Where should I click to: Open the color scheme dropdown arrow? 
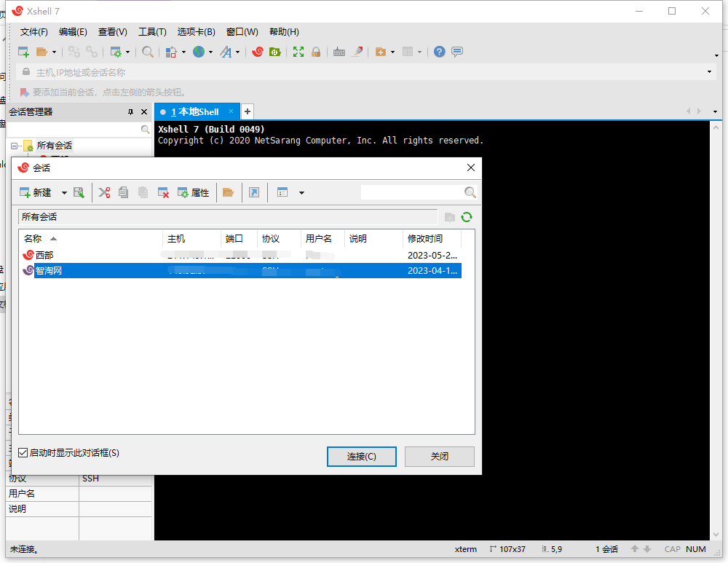coord(183,52)
